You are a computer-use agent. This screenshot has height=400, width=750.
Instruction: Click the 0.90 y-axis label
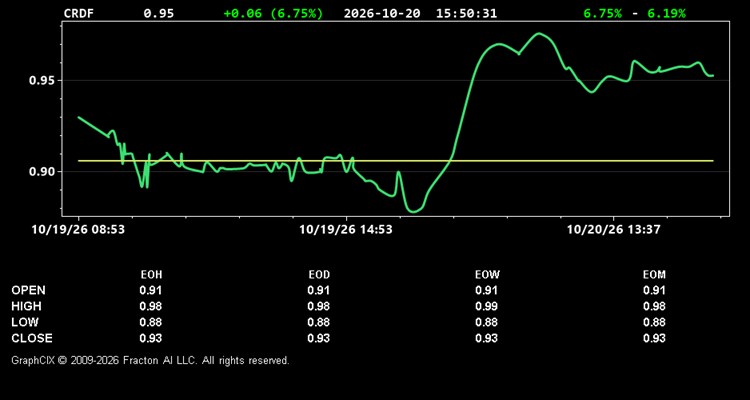coord(42,171)
